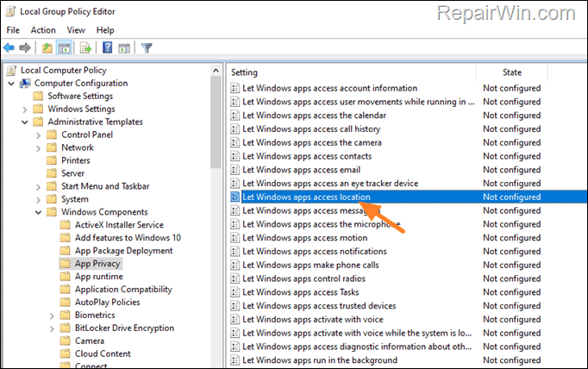The image size is (588, 369).
Task: Expand the Windows Settings node
Action: (x=25, y=109)
